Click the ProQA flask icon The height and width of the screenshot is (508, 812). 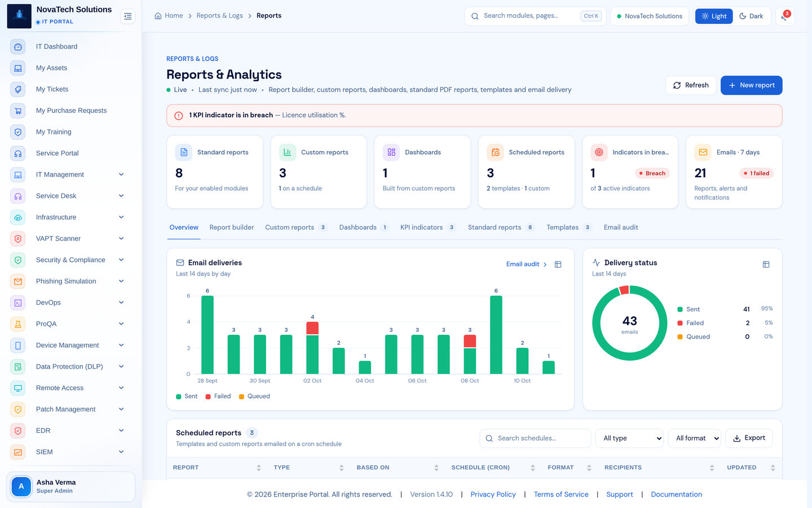coord(18,324)
